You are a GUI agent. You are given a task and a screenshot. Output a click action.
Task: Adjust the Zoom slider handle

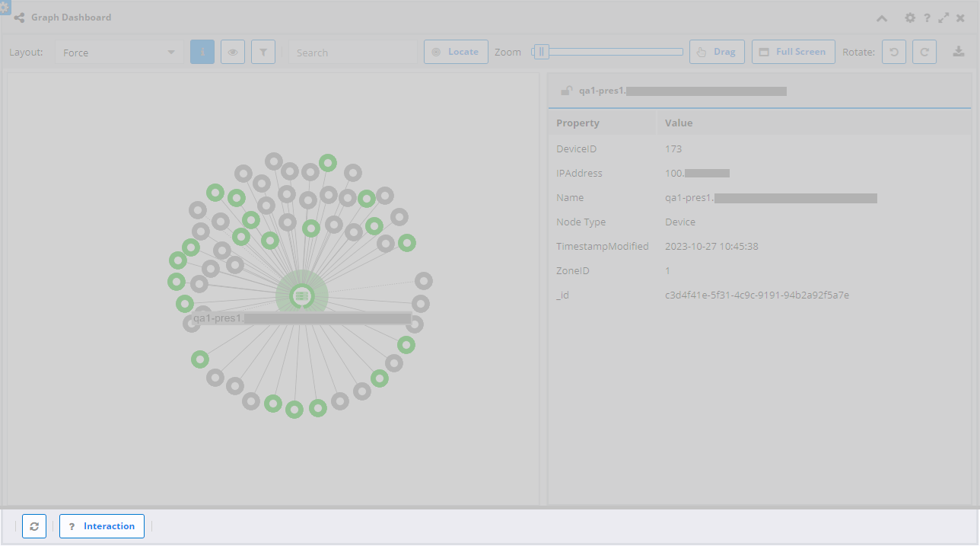point(541,51)
